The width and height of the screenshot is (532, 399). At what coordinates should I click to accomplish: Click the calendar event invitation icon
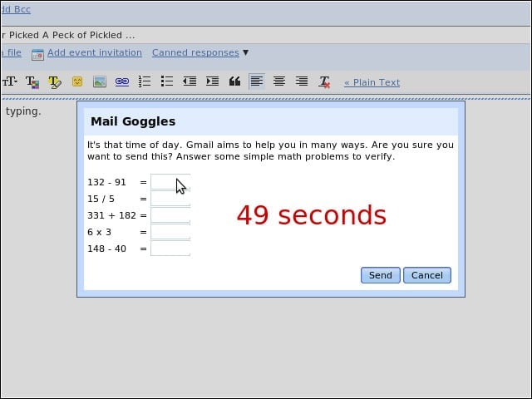pos(37,54)
